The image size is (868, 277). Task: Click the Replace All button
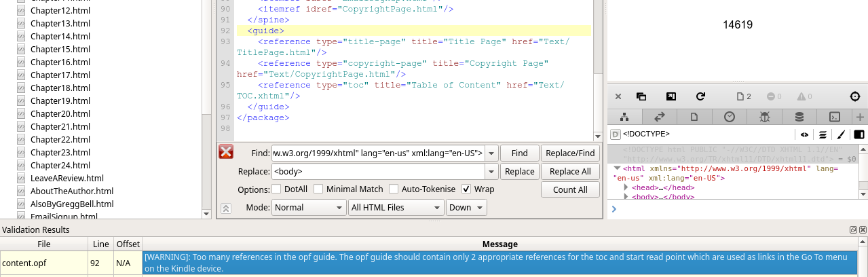(569, 172)
